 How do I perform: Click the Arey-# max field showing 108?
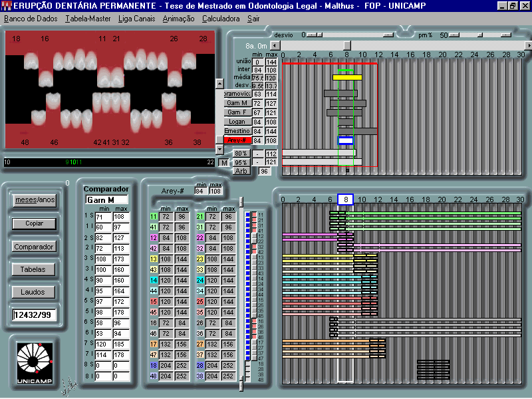click(215, 191)
